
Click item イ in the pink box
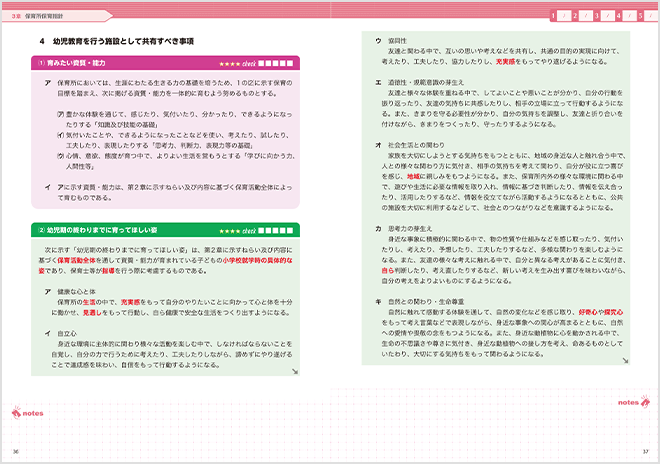pyautogui.click(x=168, y=192)
